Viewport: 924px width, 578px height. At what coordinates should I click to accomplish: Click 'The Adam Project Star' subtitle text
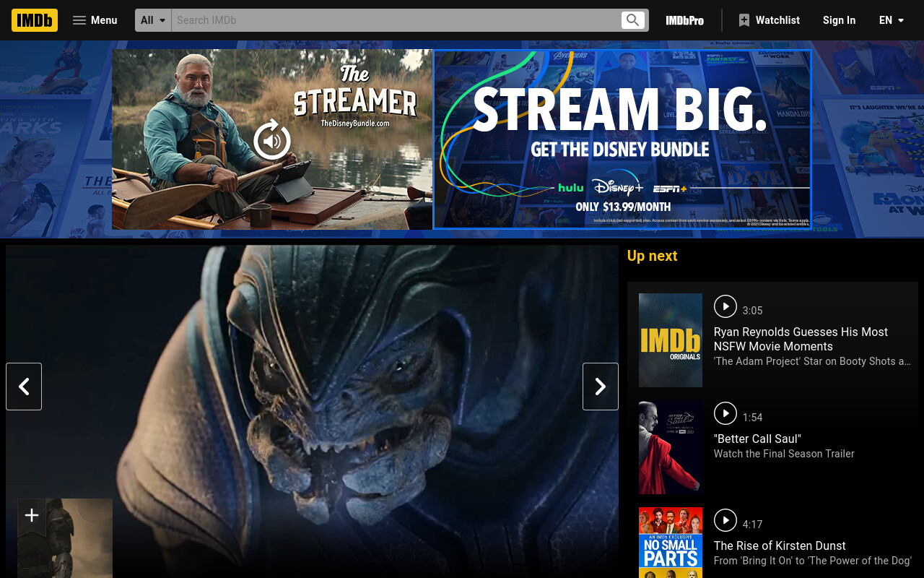coord(812,361)
